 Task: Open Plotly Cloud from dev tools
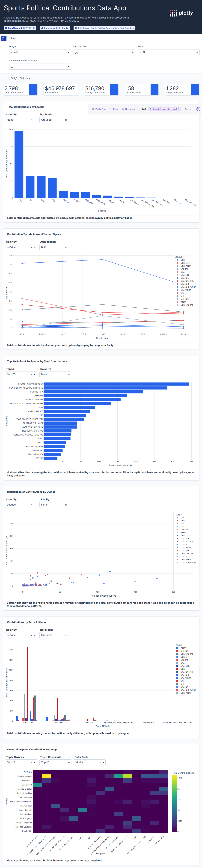point(100,109)
